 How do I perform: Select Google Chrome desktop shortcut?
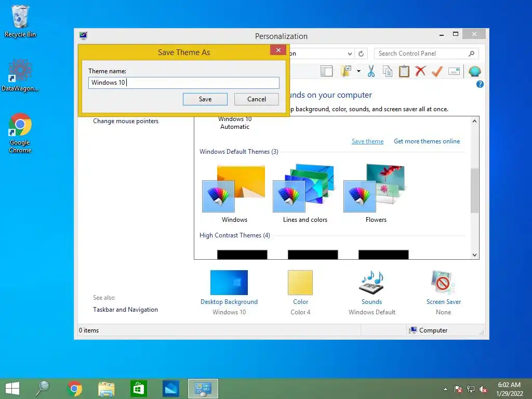[x=20, y=133]
